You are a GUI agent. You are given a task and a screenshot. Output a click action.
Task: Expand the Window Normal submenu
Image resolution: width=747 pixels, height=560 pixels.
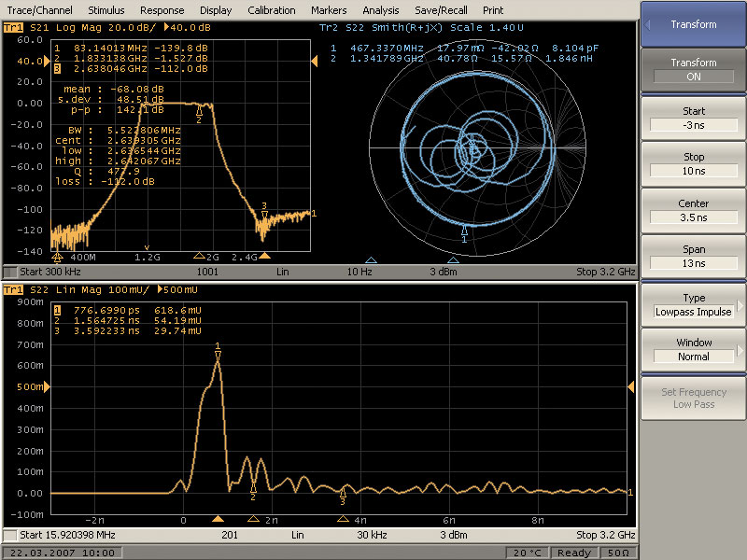(x=693, y=350)
